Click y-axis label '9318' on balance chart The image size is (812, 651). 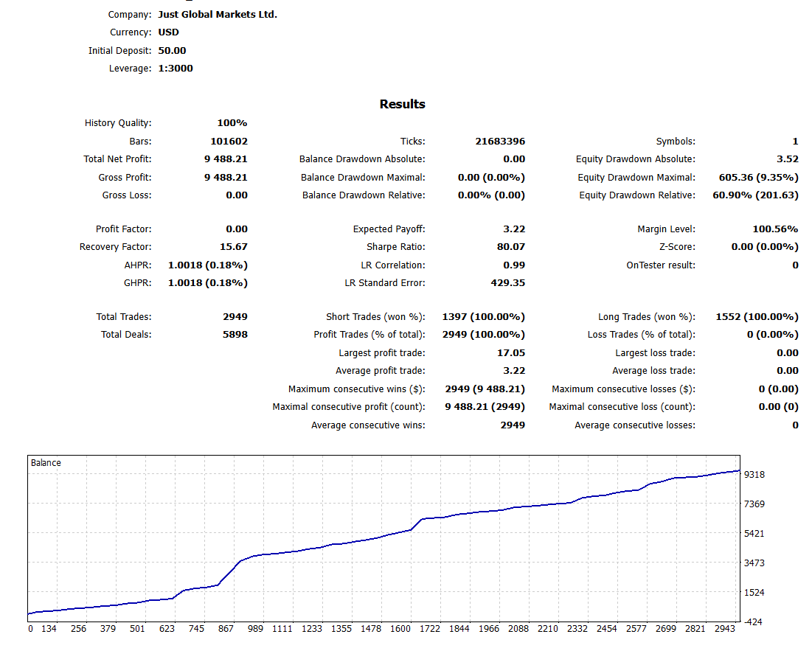tap(754, 475)
